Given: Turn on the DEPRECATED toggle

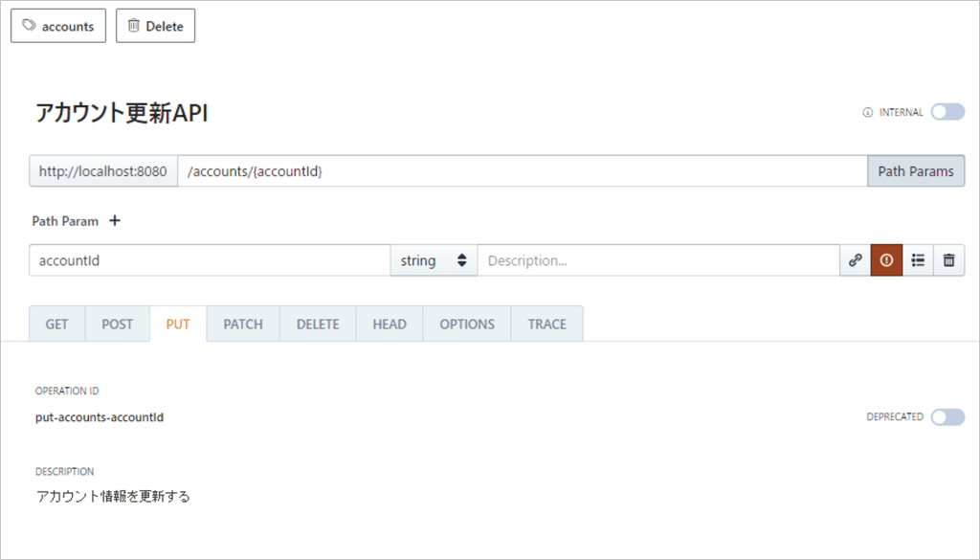Looking at the screenshot, I should [947, 417].
